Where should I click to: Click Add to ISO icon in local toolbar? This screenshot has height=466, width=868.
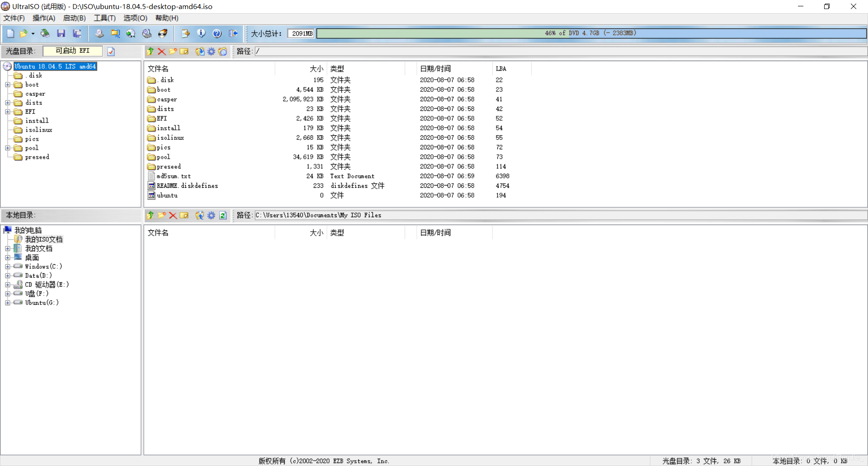click(200, 215)
